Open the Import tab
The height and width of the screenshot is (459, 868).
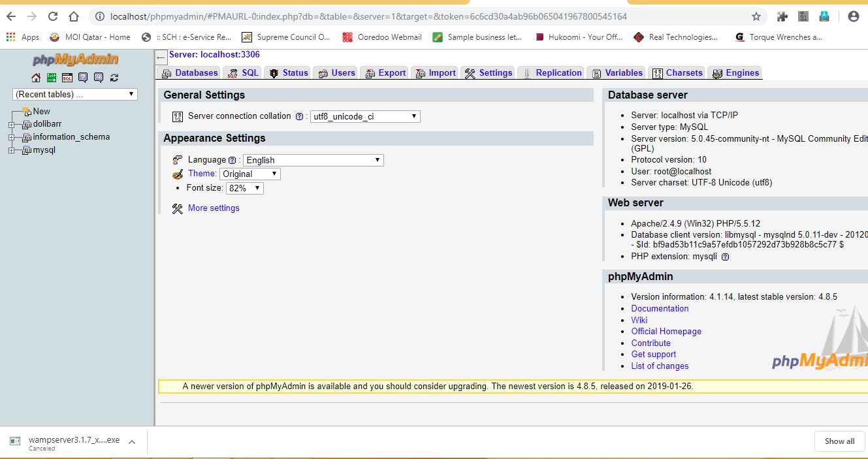[436, 73]
